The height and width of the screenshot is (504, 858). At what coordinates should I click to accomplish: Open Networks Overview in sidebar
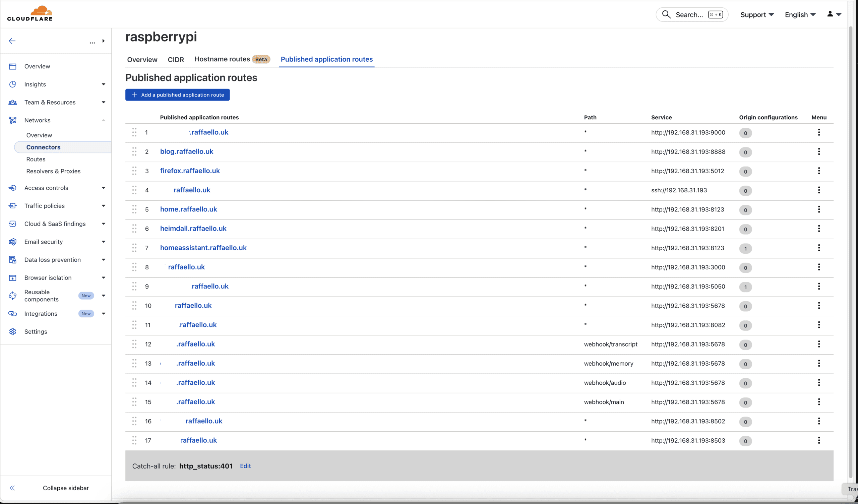pyautogui.click(x=39, y=135)
